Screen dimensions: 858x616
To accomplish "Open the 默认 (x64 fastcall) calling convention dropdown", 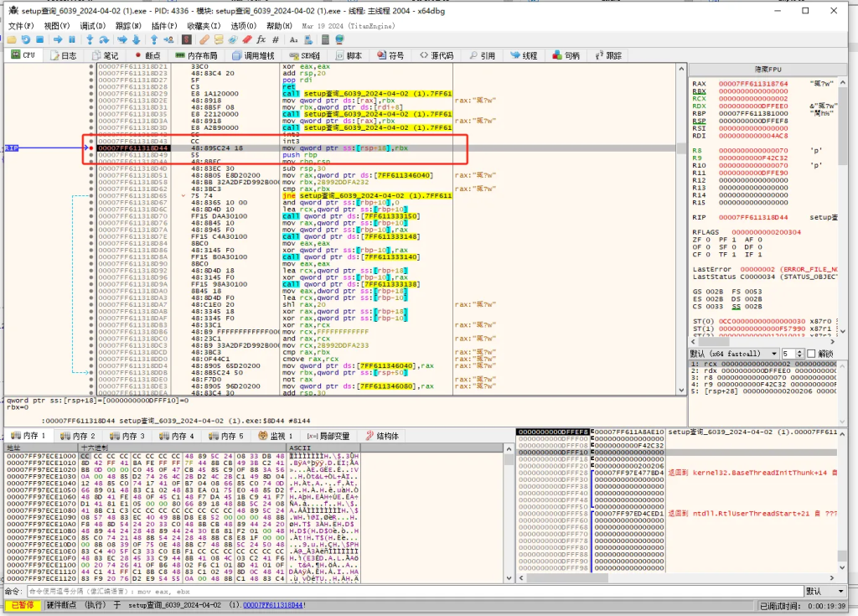I will click(732, 354).
